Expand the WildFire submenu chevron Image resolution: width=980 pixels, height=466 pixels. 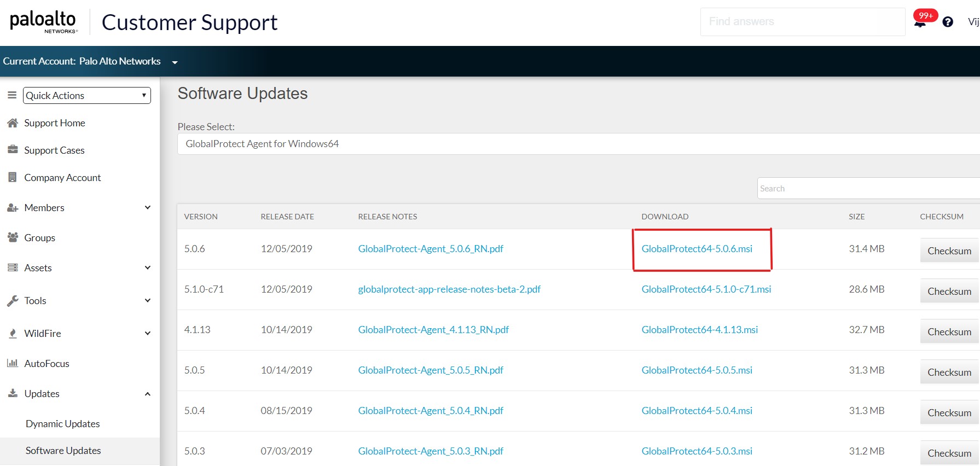(147, 333)
